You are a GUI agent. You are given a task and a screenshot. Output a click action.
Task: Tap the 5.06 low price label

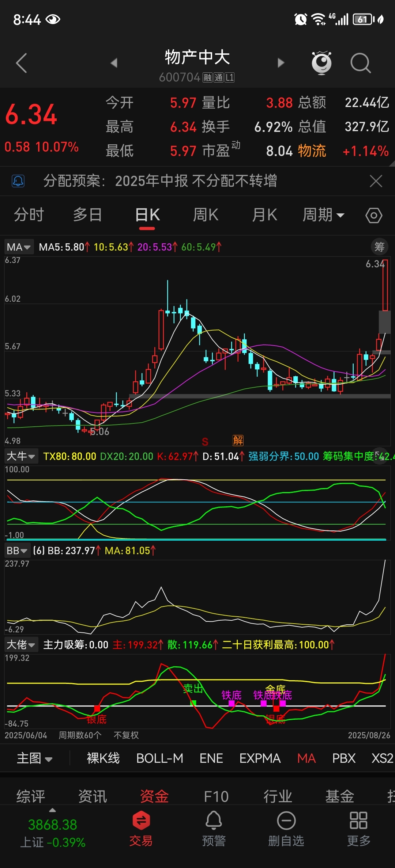[x=99, y=431]
